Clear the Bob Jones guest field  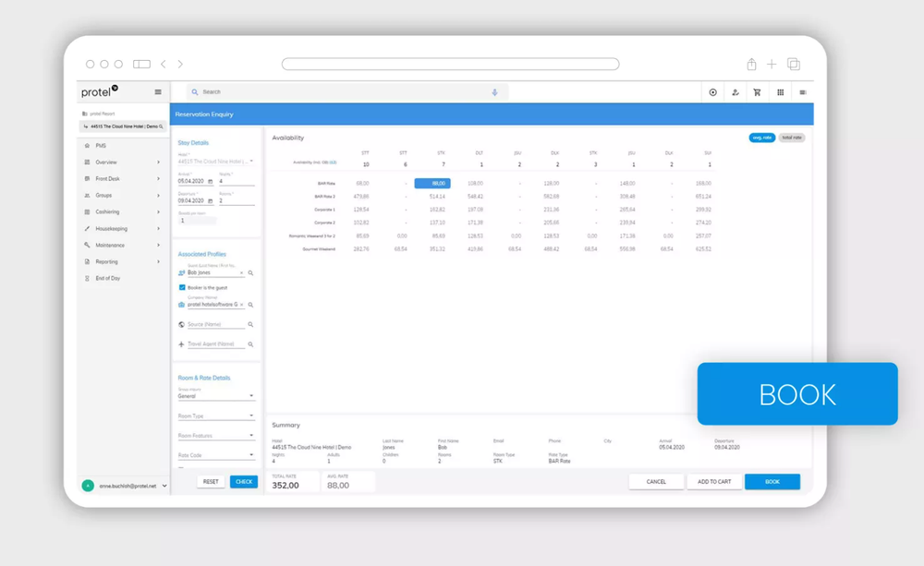(241, 273)
